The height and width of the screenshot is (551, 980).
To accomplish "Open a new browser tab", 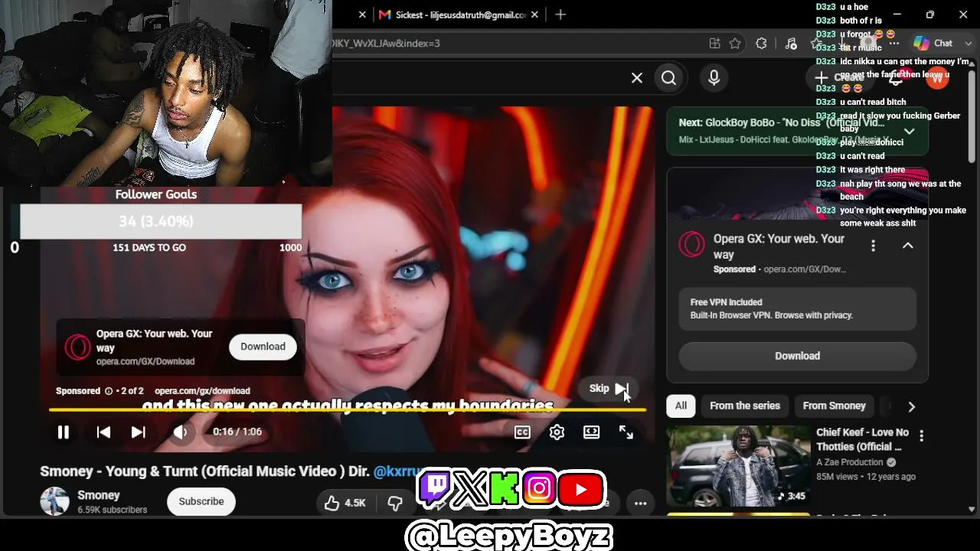I will (560, 15).
